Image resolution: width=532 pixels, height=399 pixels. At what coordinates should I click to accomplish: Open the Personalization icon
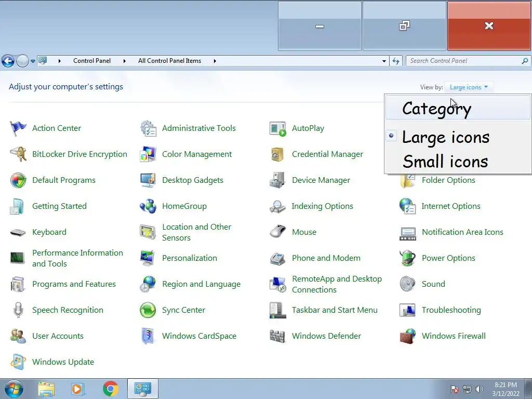148,258
